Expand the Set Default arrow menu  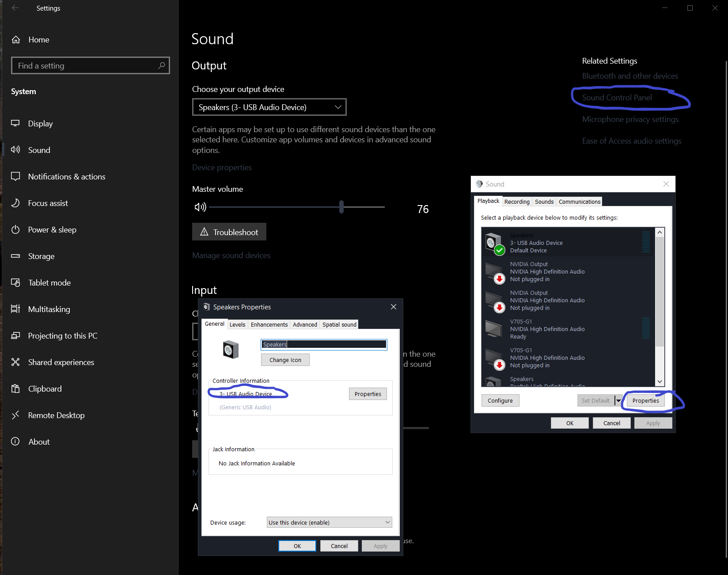pos(618,400)
